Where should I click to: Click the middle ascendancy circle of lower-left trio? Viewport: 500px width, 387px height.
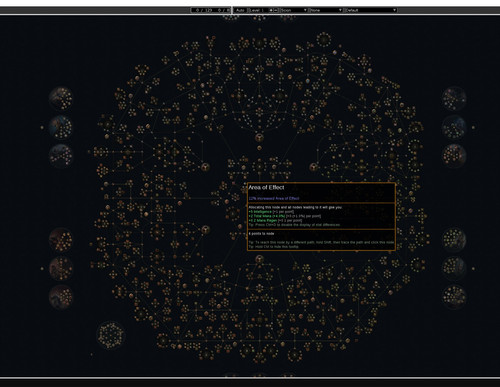(61, 268)
